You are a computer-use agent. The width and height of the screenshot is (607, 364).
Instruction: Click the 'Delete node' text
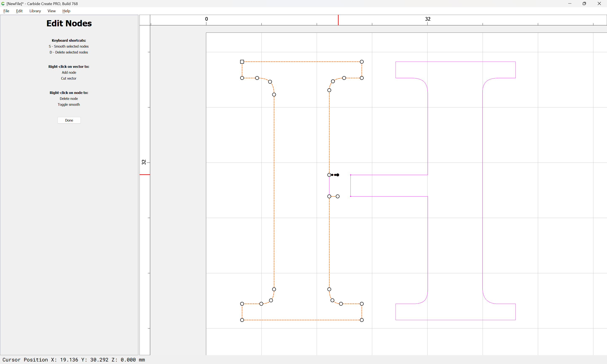(x=69, y=99)
